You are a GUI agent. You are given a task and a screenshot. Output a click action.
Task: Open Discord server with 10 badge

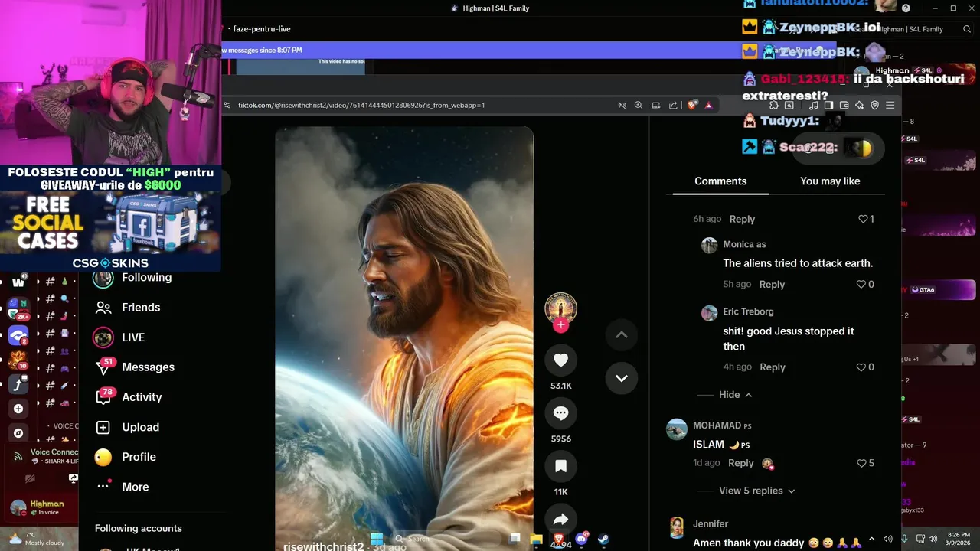coord(18,359)
